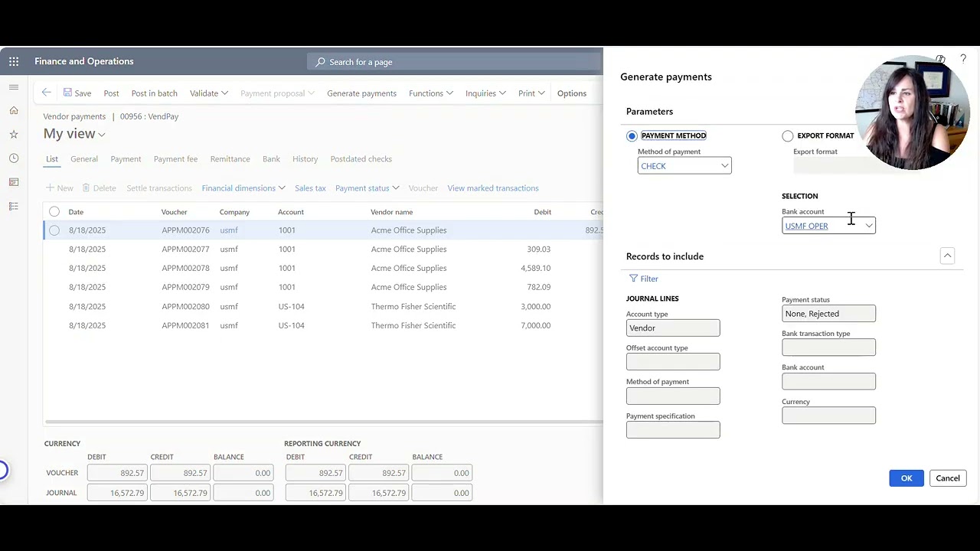Image resolution: width=980 pixels, height=551 pixels.
Task: Switch to the Remittance tab
Action: tap(230, 159)
